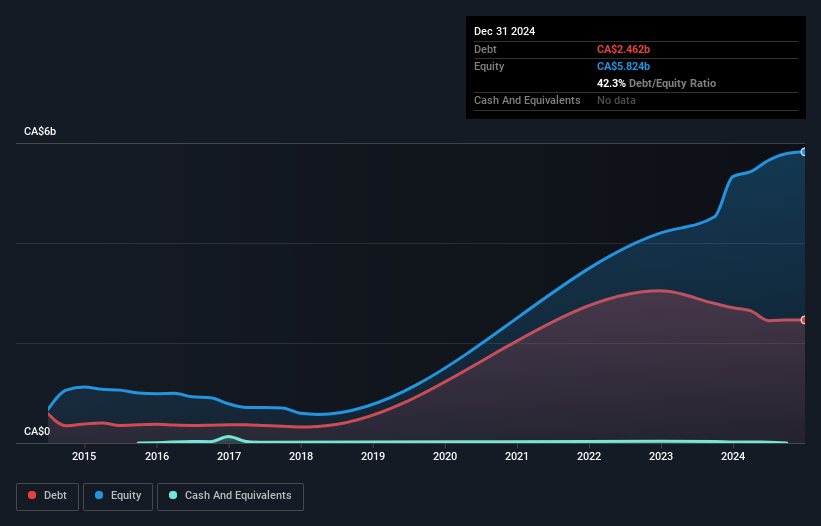Toggle the Debt series legend button
Viewport: 821px width, 526px height.
(x=48, y=496)
